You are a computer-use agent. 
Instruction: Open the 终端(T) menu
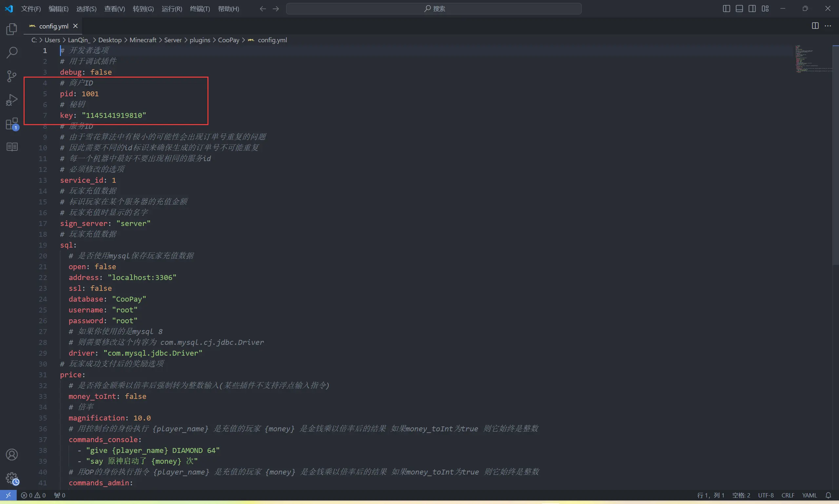[x=200, y=9]
